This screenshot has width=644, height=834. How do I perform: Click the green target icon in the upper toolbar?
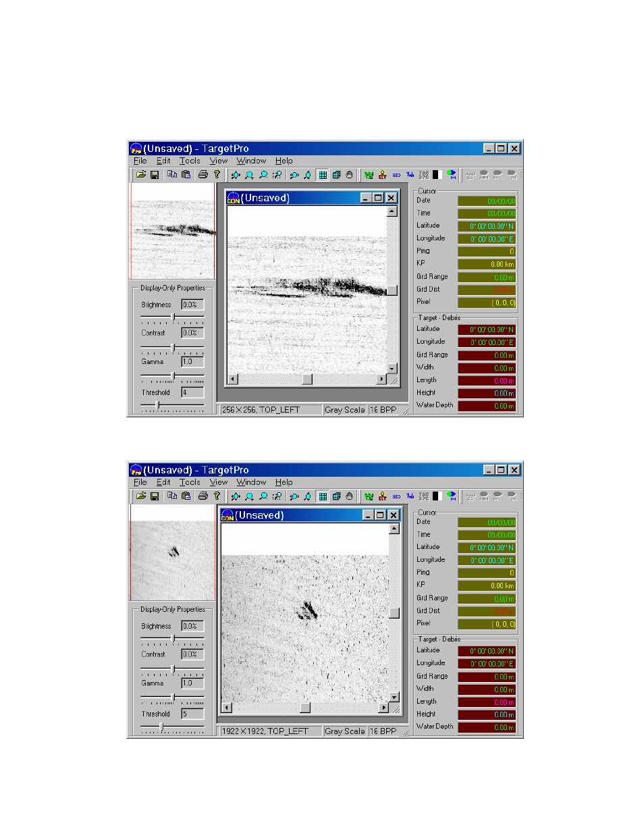[369, 175]
